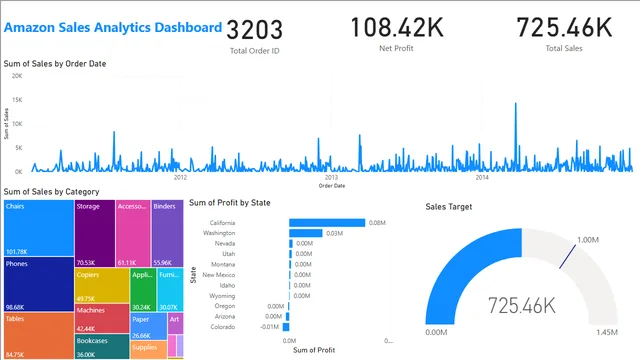Select the Binders tile in the treemap
Image resolution: width=640 pixels, height=360 pixels.
pyautogui.click(x=167, y=233)
